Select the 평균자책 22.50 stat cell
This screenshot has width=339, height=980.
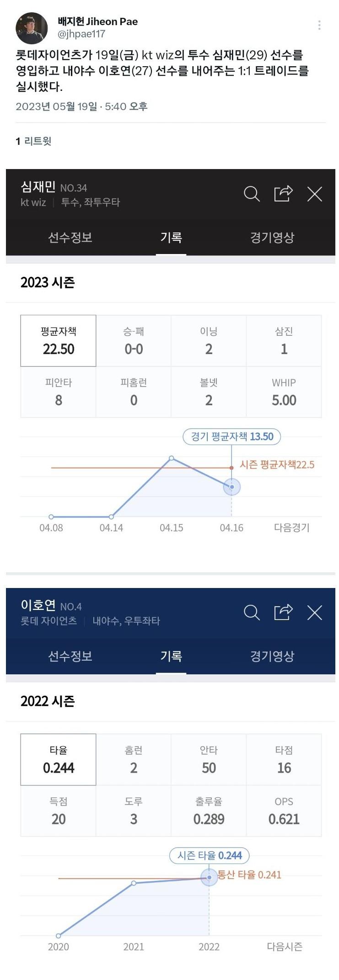click(x=59, y=341)
